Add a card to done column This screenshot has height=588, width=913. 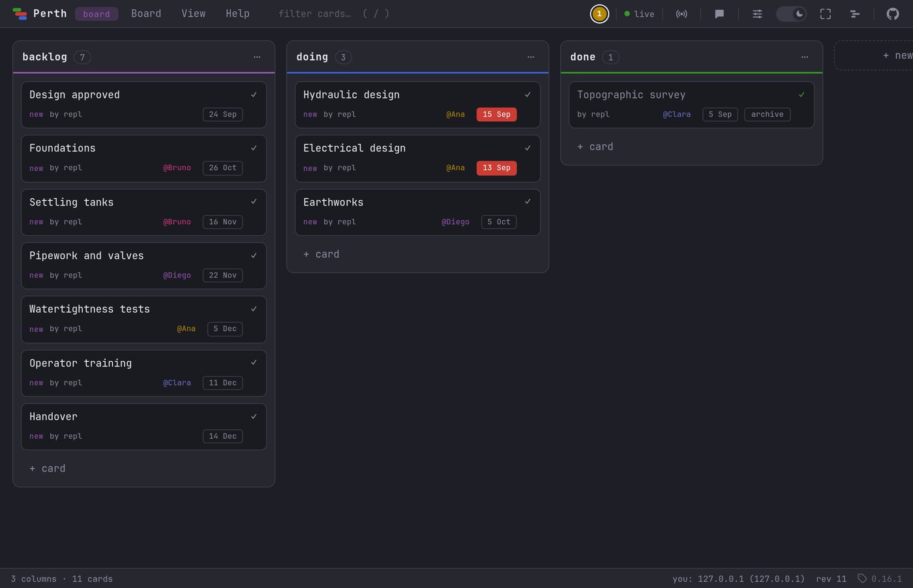(x=595, y=147)
